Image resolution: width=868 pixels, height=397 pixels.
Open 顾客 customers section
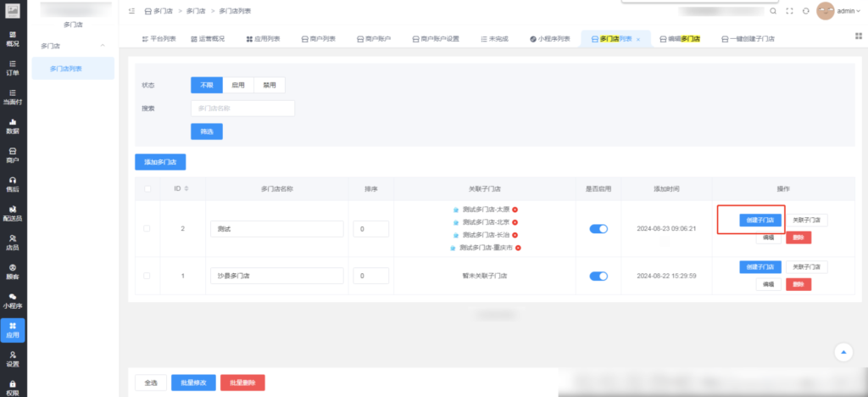click(x=12, y=271)
